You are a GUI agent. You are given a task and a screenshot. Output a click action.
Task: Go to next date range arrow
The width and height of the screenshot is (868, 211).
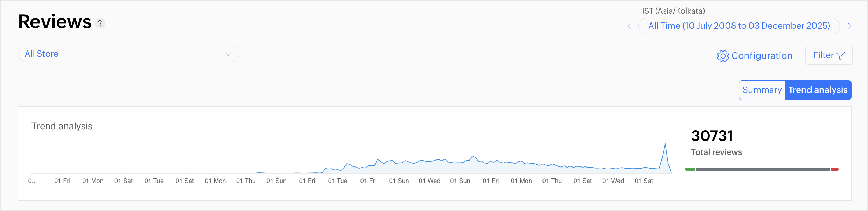coord(849,26)
